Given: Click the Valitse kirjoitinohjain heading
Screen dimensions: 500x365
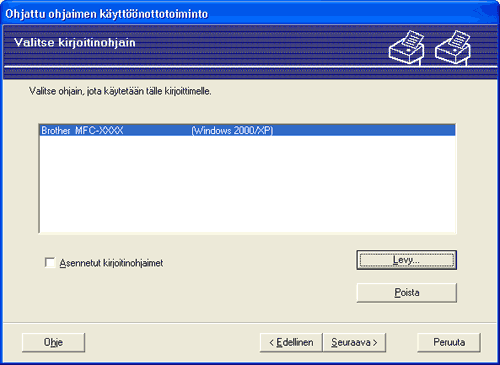Looking at the screenshot, I should click(x=75, y=43).
